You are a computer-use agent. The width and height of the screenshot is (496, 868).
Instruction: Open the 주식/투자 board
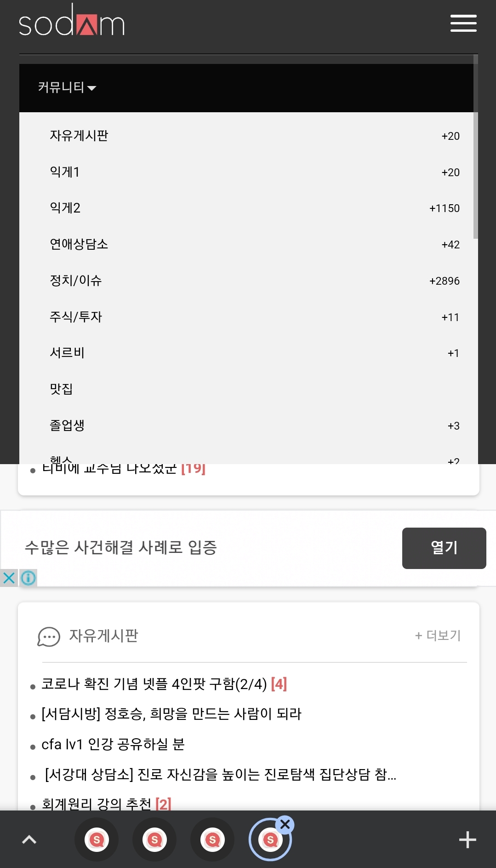pos(76,317)
